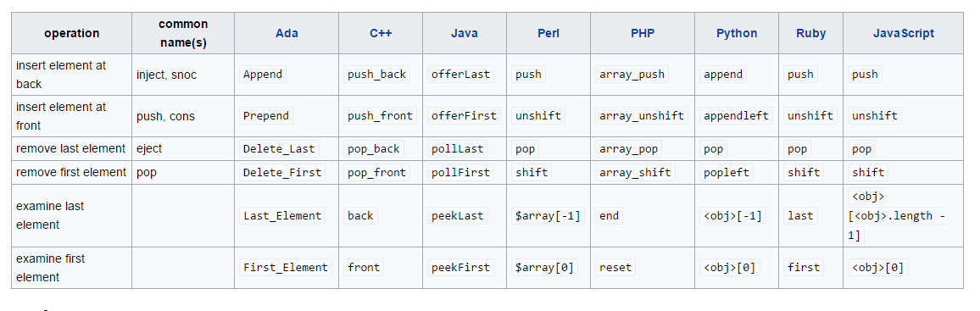
Task: Follow the PHP header link
Action: [643, 33]
